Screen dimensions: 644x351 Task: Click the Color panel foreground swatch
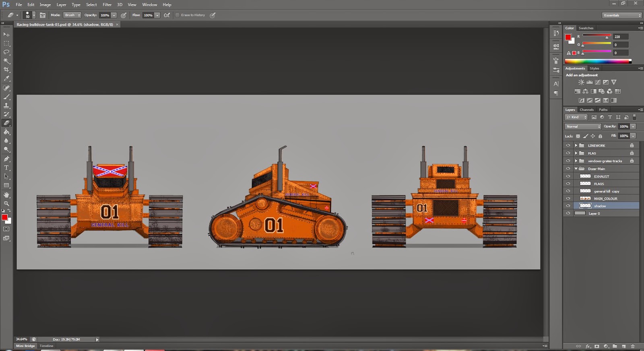click(x=568, y=37)
